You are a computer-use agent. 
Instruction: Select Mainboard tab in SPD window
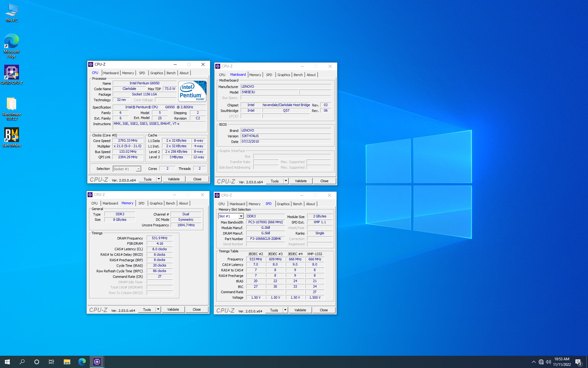(237, 204)
